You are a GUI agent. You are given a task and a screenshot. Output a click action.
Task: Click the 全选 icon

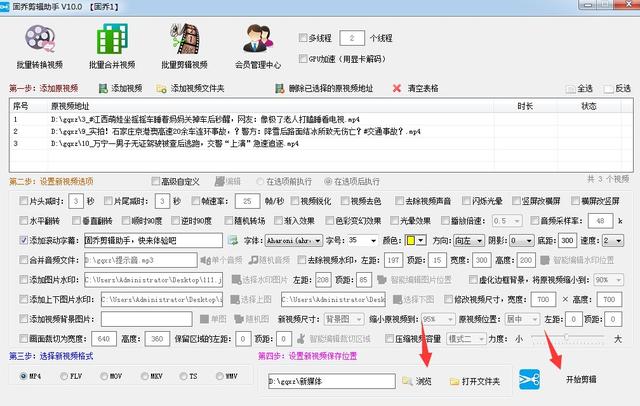[x=570, y=89]
